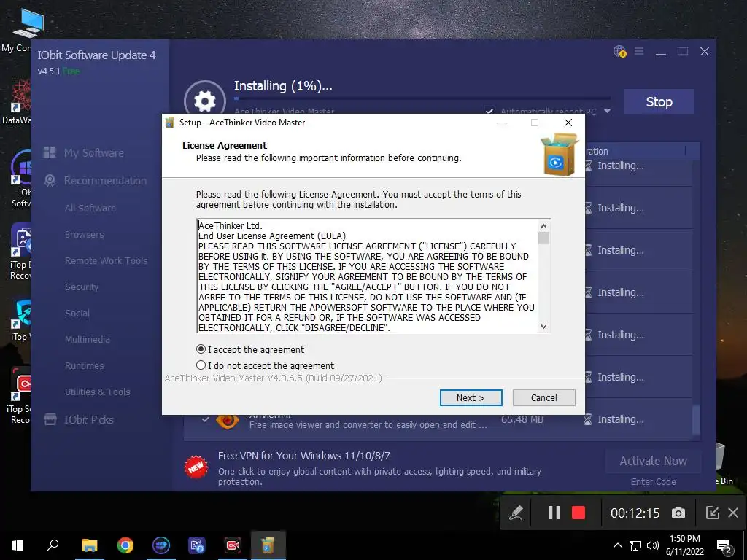Click the annotate pen icon on recorder bar

pyautogui.click(x=516, y=513)
